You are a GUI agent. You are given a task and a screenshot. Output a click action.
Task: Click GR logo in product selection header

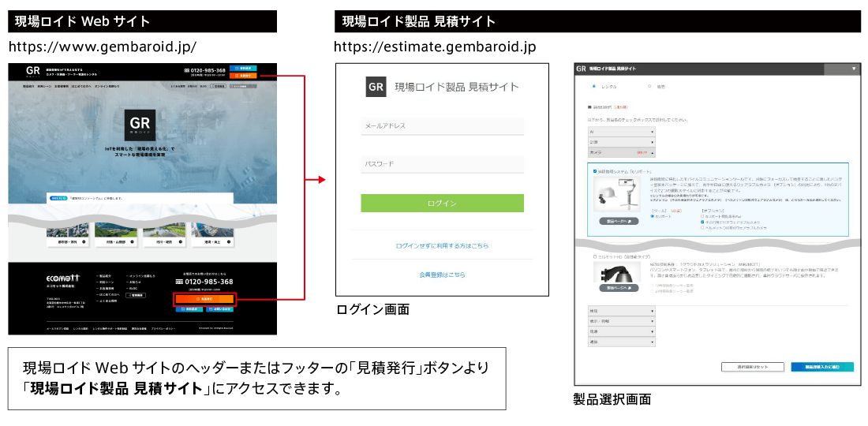(x=581, y=69)
